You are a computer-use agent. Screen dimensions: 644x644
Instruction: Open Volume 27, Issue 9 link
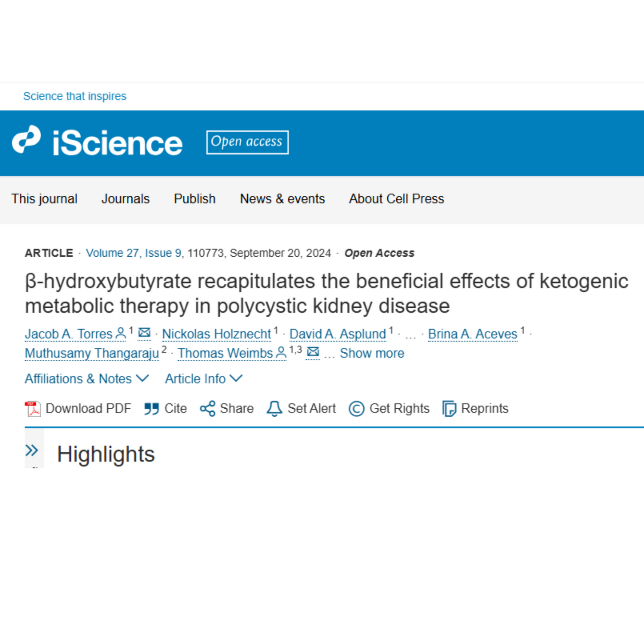(x=134, y=253)
